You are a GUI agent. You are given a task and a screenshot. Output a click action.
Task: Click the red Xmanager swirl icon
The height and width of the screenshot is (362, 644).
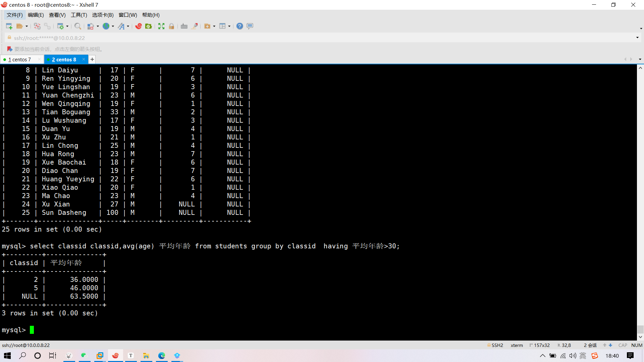[x=139, y=26]
